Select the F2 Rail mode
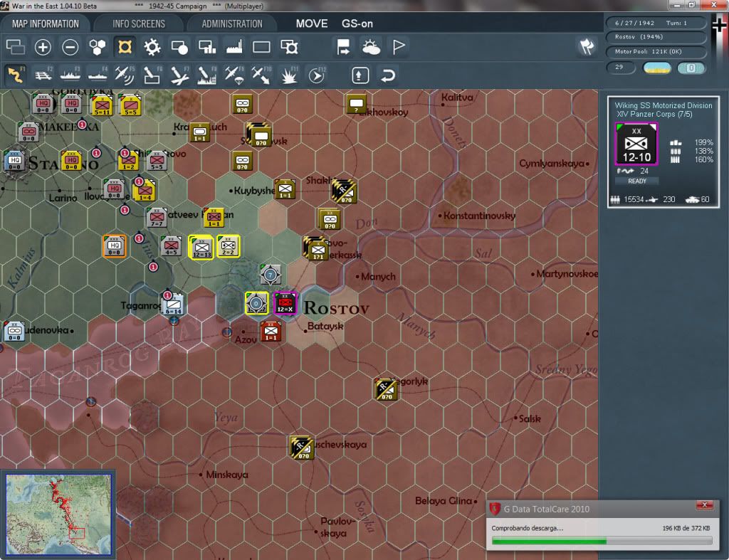Image resolution: width=729 pixels, height=560 pixels. click(43, 75)
